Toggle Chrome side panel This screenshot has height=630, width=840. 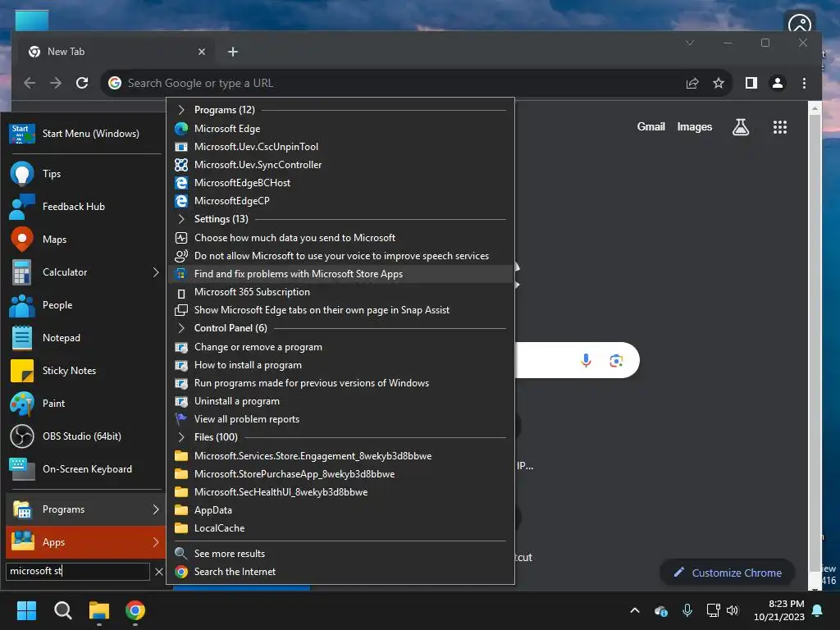coord(751,83)
